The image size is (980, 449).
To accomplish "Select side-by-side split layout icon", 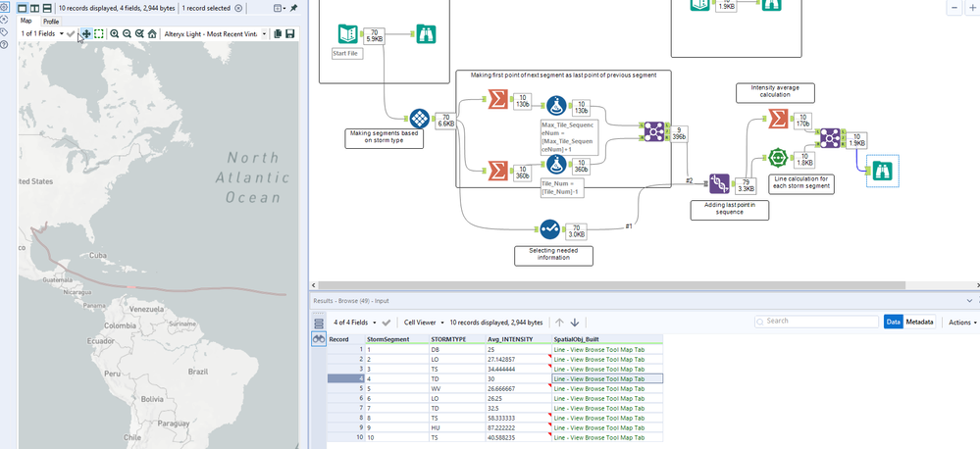I will coord(35,8).
